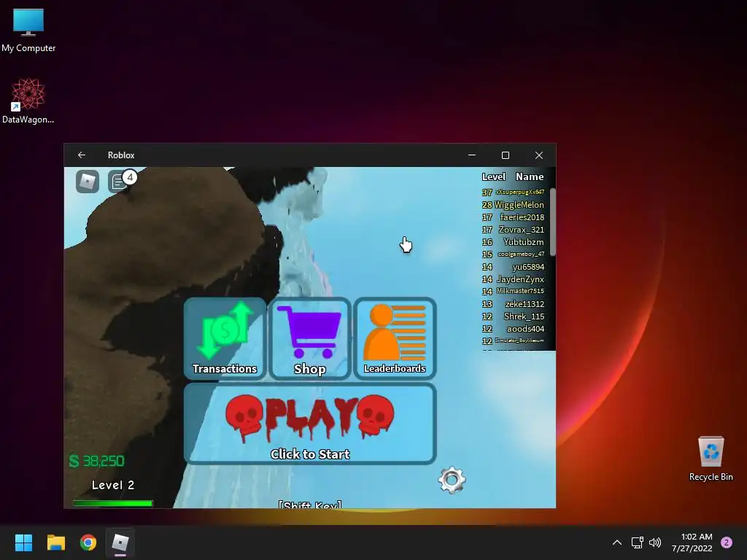Open the volume tray icon
747x560 pixels.
pos(655,542)
